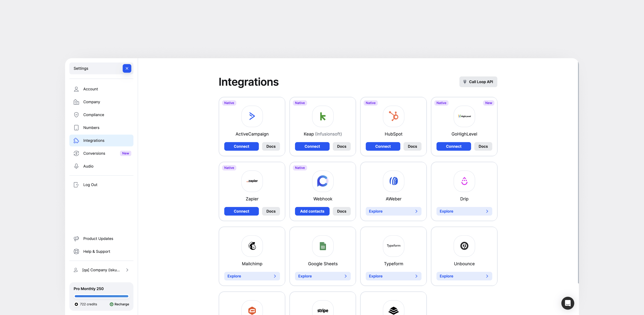
Task: Open Docs for Webhook
Action: point(342,211)
